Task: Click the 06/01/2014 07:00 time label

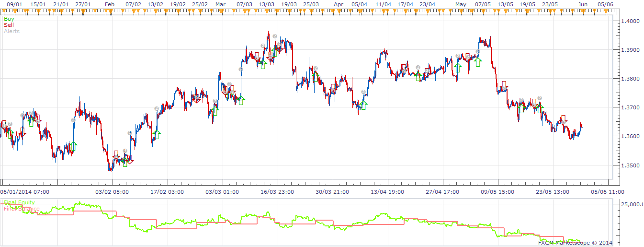Action: 25,192
